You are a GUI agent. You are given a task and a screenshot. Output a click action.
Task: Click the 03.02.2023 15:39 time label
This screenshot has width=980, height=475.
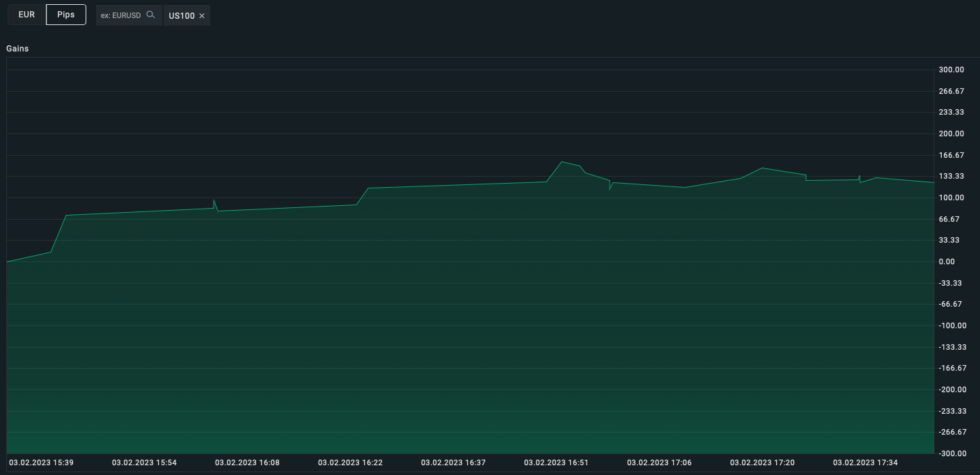[42, 462]
